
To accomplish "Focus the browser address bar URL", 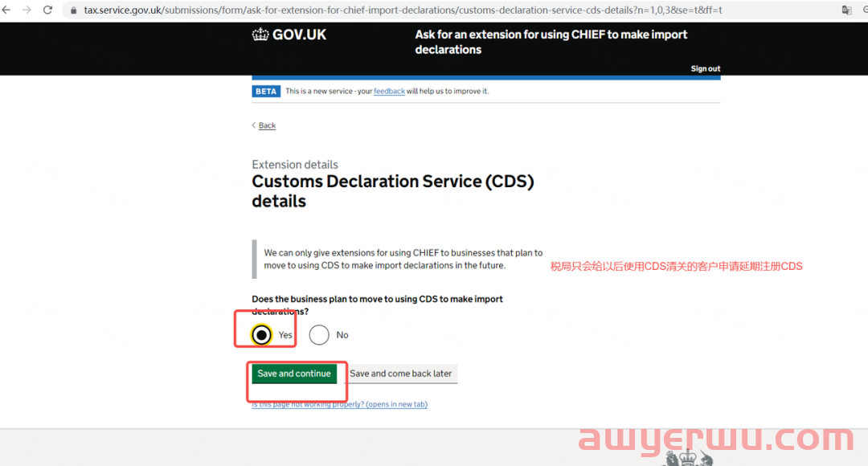I will coord(403,10).
